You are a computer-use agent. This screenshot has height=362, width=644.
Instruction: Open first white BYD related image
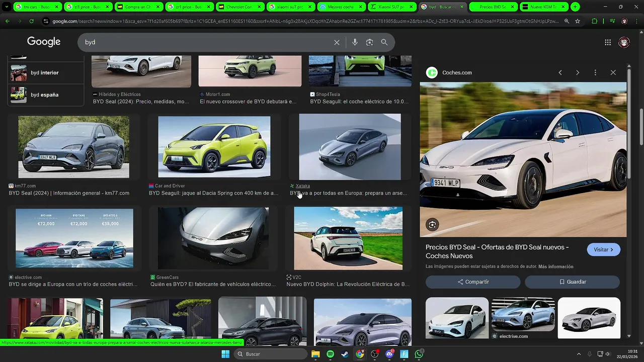(x=457, y=318)
